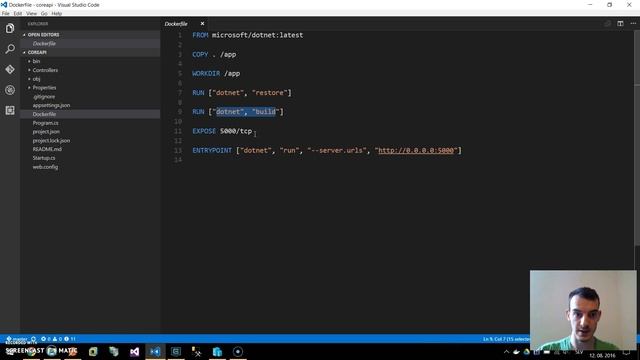The width and height of the screenshot is (640, 360).
Task: Click the grayed open changes icon
Action: 607,24
